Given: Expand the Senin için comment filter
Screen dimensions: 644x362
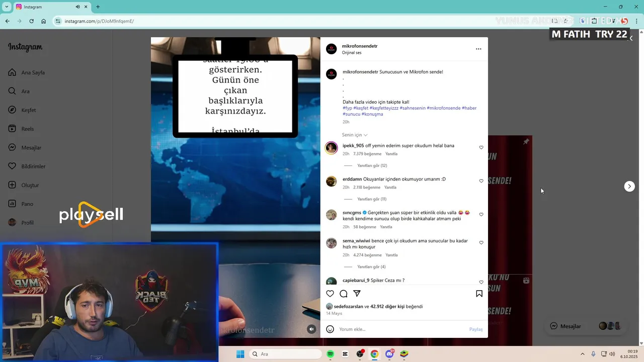Looking at the screenshot, I should (x=355, y=135).
